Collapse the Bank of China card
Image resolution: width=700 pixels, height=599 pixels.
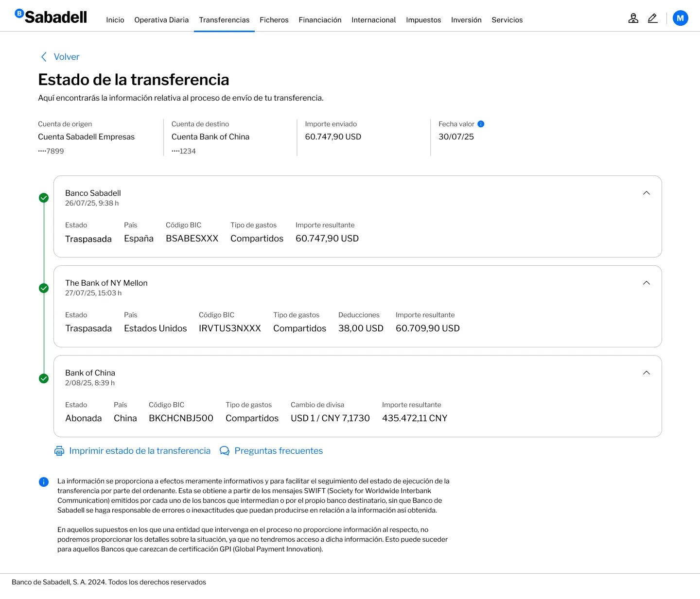pos(647,373)
